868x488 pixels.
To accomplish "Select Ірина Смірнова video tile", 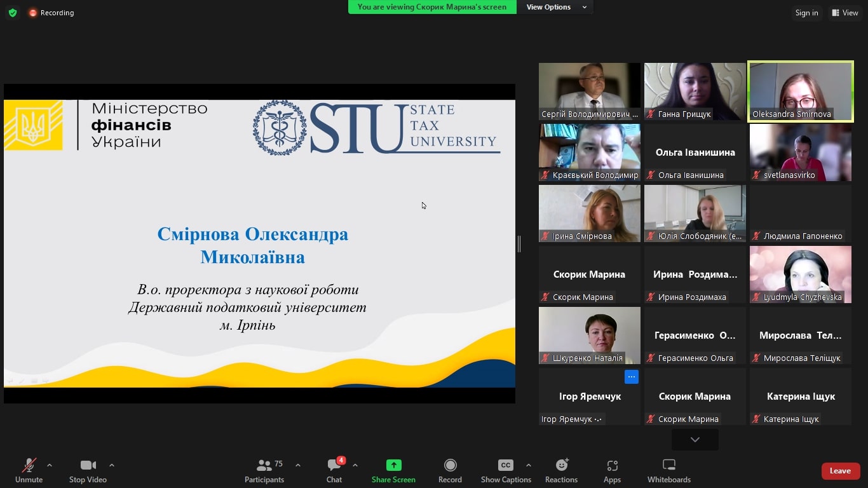I will pyautogui.click(x=590, y=213).
